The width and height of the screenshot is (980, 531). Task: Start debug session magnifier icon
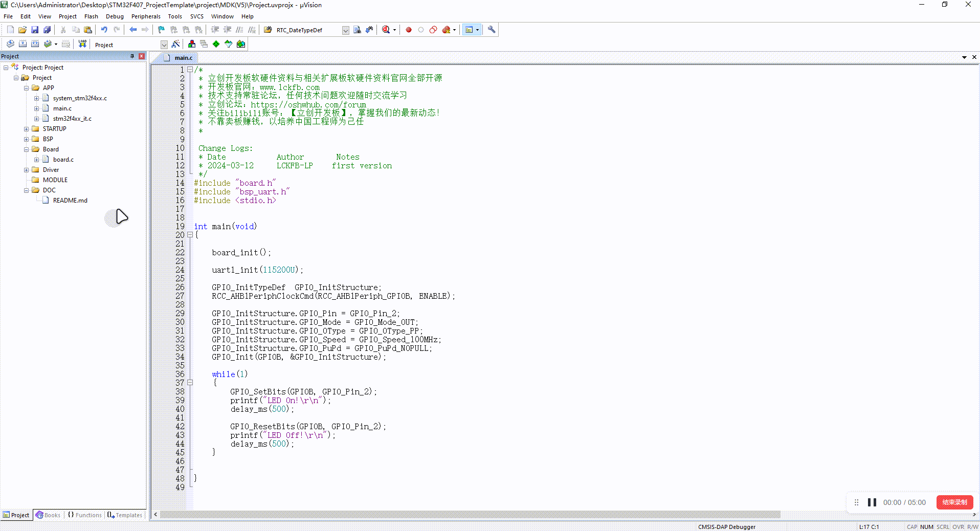pos(386,30)
